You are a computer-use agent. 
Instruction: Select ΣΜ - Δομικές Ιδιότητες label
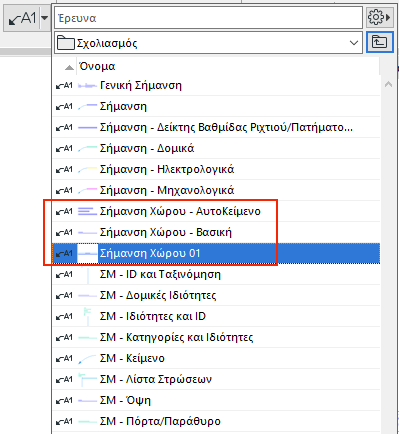[216, 295]
